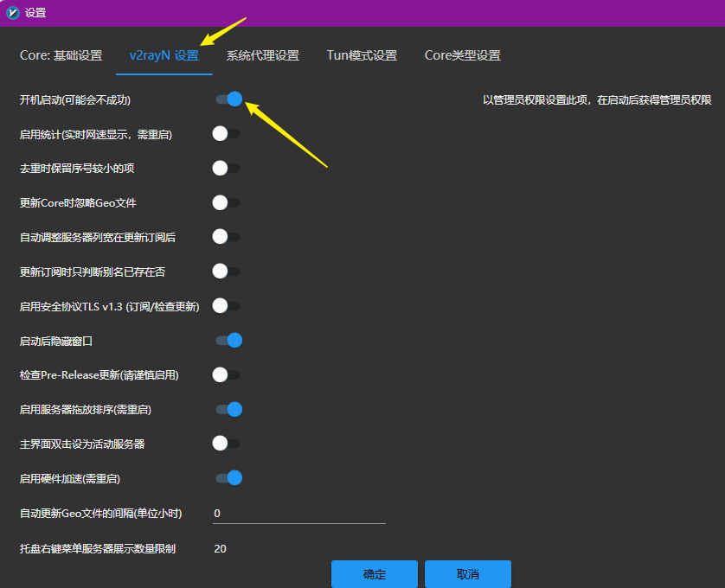Select the v2rayN 设置 tab

click(x=164, y=55)
